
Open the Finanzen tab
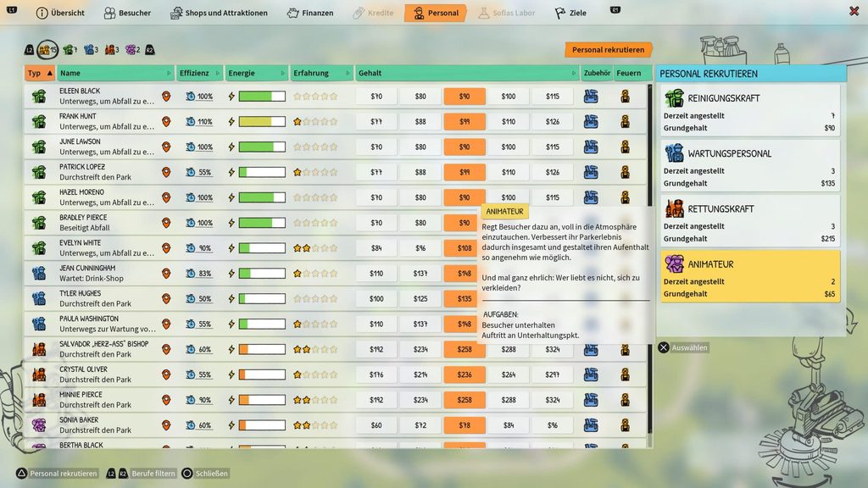tap(310, 13)
